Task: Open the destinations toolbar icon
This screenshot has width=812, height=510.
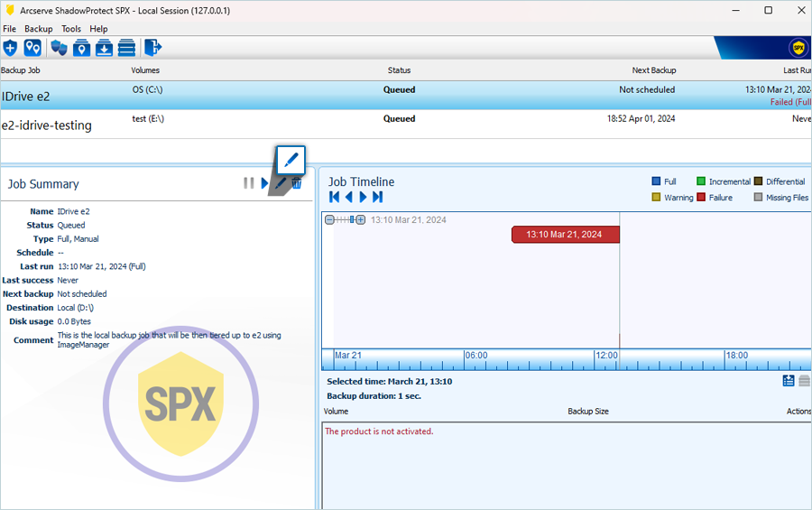Action: pyautogui.click(x=32, y=48)
